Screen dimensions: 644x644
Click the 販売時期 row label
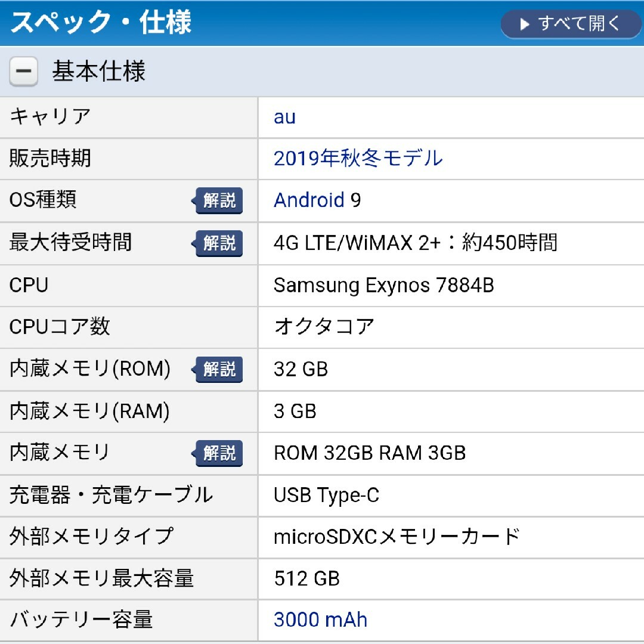click(x=49, y=158)
